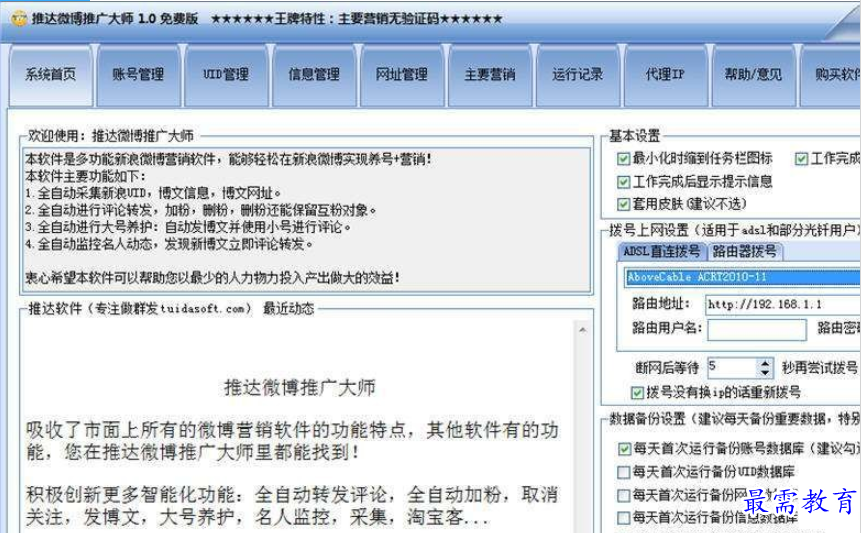Toggle the 工作完成 checkbox at right edge
Viewport: 865px width, 533px height.
point(801,159)
